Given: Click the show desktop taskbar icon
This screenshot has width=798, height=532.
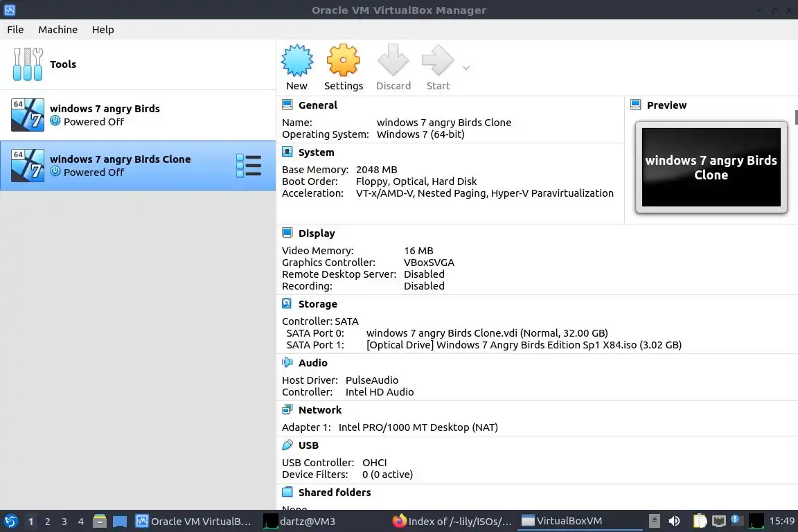Looking at the screenshot, I should 120,522.
